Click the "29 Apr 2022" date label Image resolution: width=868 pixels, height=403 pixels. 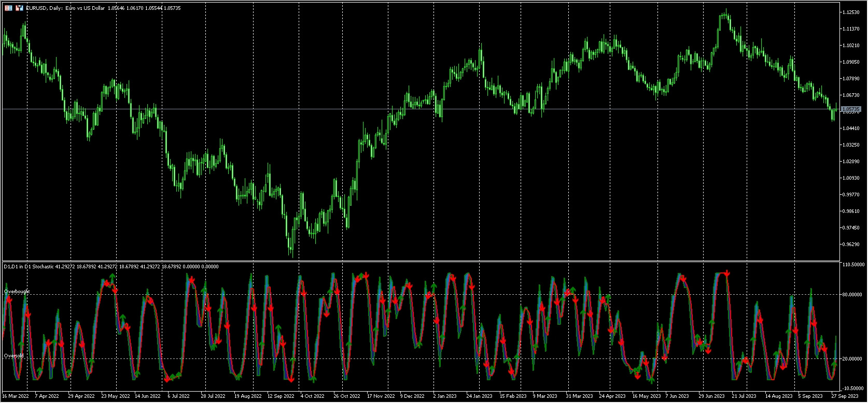[x=81, y=396]
